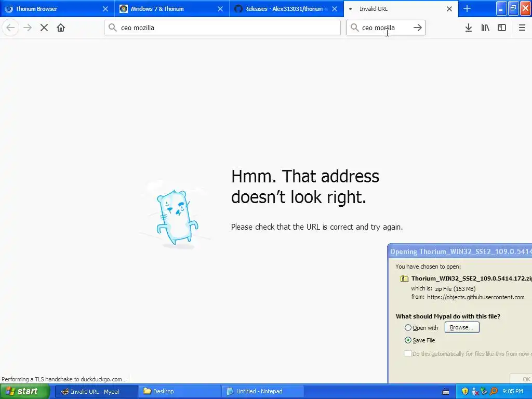Click the safely remove hardware tray icon
Image resolution: width=532 pixels, height=399 pixels.
(484, 392)
